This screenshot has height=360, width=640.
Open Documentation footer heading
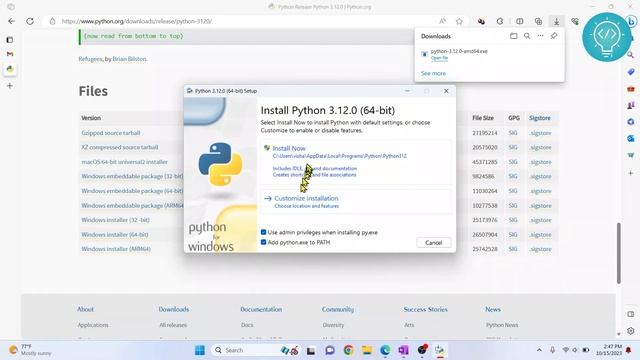261,309
